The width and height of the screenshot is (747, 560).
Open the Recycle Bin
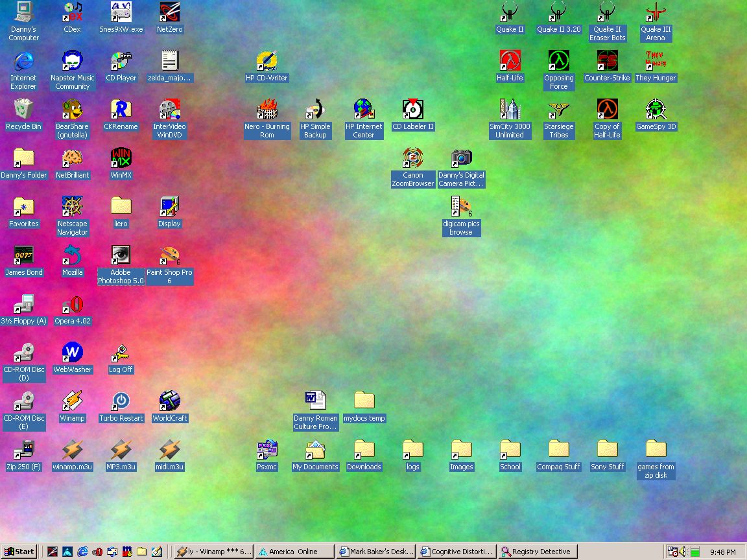(x=23, y=110)
